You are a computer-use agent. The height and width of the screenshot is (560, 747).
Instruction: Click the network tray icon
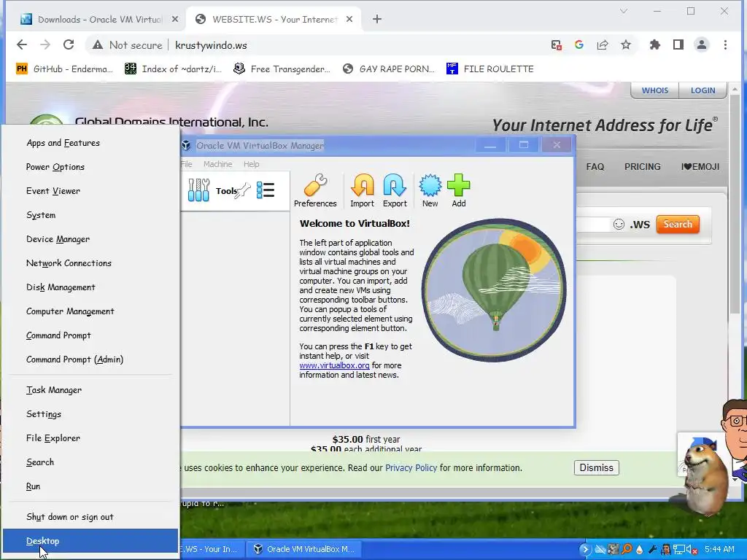point(678,549)
